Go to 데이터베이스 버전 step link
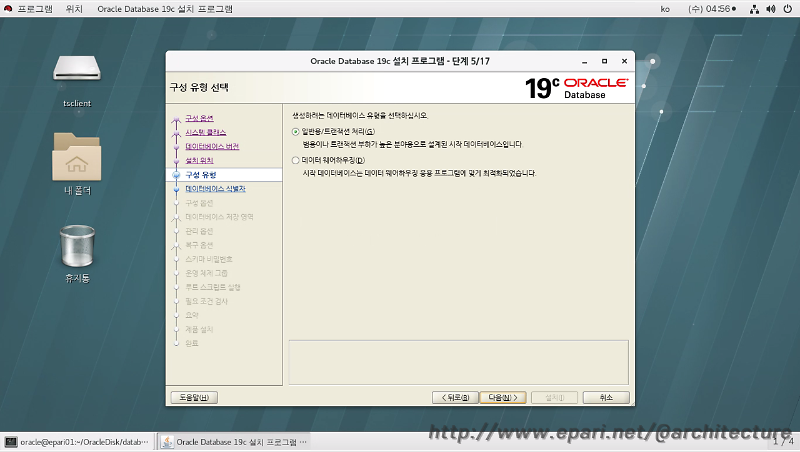Image resolution: width=800 pixels, height=452 pixels. pyautogui.click(x=212, y=146)
